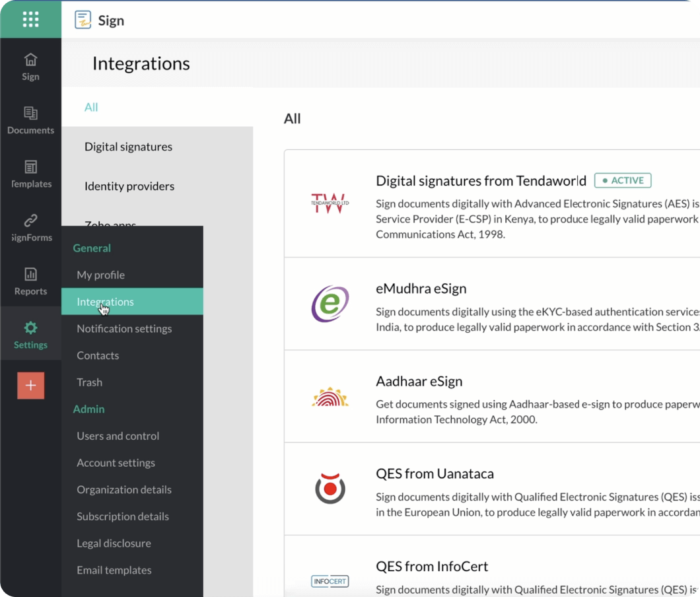Screen dimensions: 700x597
Task: Open the app launcher grid icon
Action: coord(30,19)
